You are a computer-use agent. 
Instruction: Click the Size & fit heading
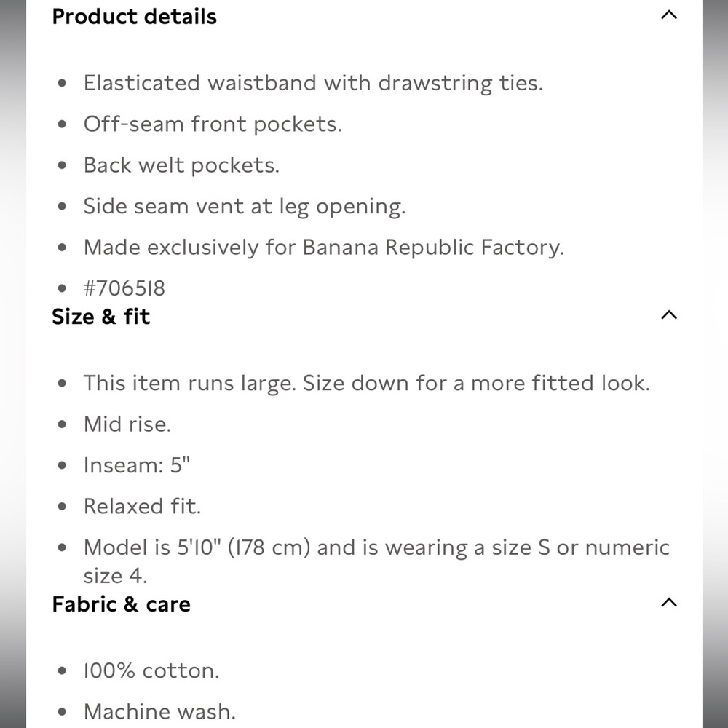[100, 316]
